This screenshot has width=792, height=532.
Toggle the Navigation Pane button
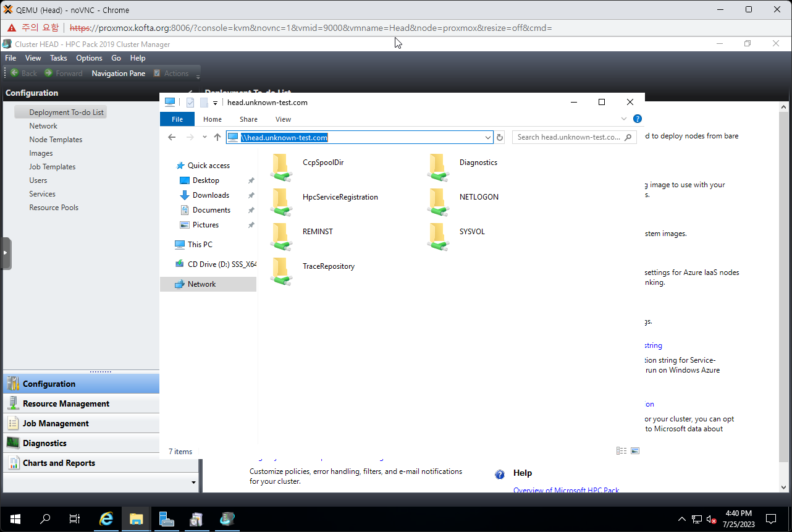click(118, 73)
